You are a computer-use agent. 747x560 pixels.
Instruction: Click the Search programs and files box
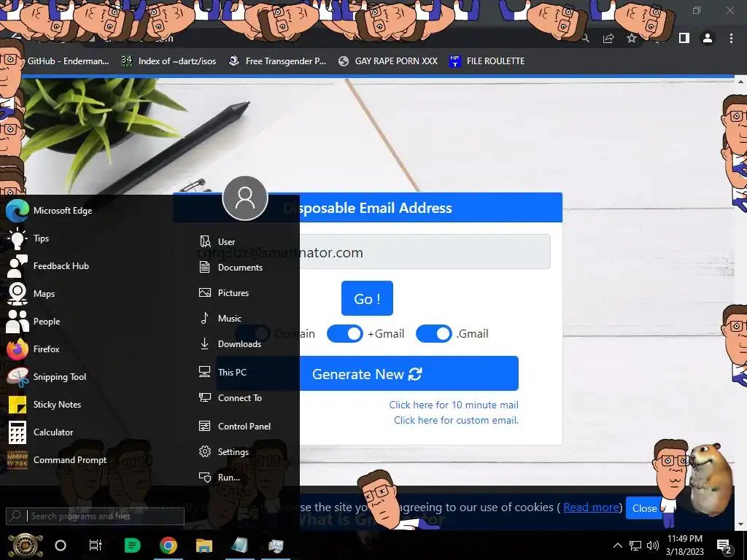click(x=95, y=516)
